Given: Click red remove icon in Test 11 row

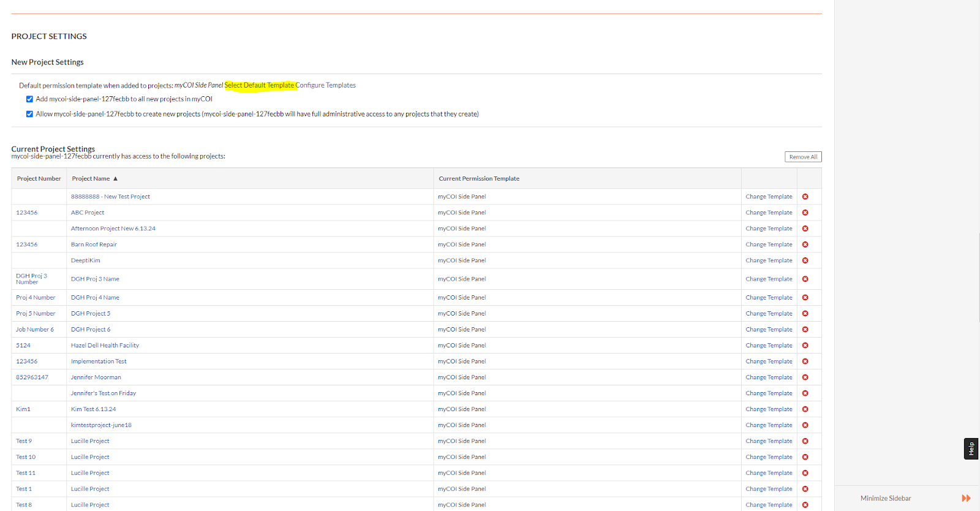Looking at the screenshot, I should tap(805, 473).
